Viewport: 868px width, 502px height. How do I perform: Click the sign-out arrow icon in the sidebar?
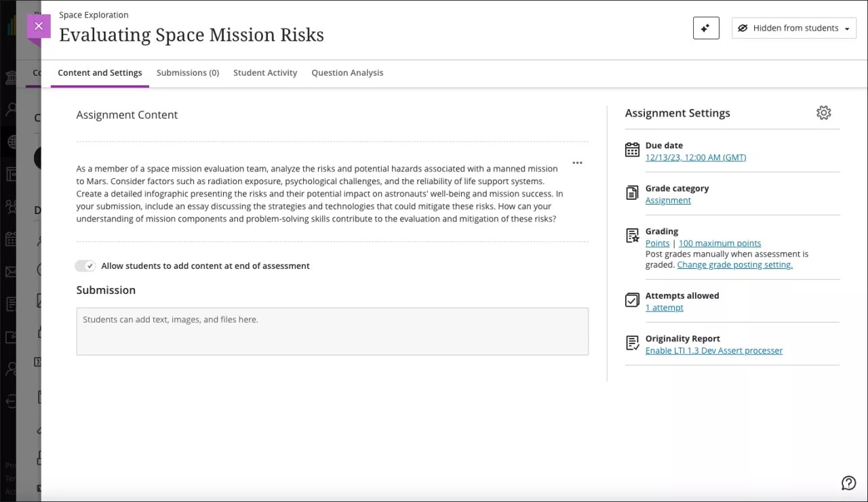coord(12,402)
